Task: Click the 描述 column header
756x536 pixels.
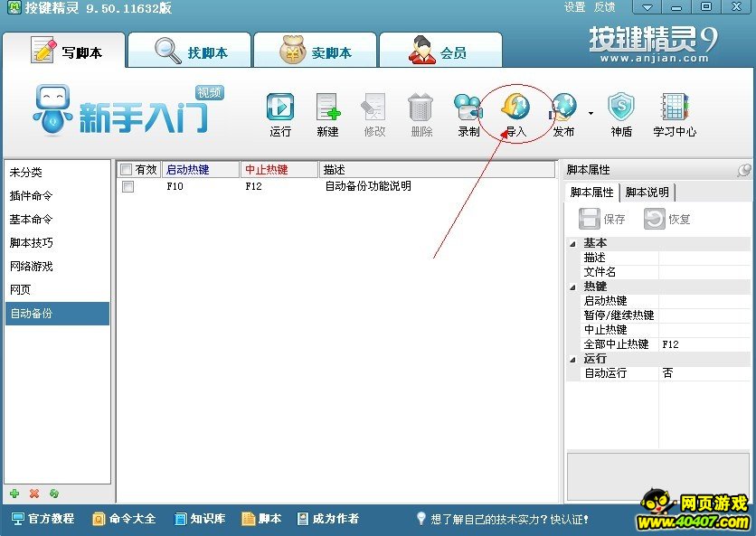Action: [x=437, y=170]
